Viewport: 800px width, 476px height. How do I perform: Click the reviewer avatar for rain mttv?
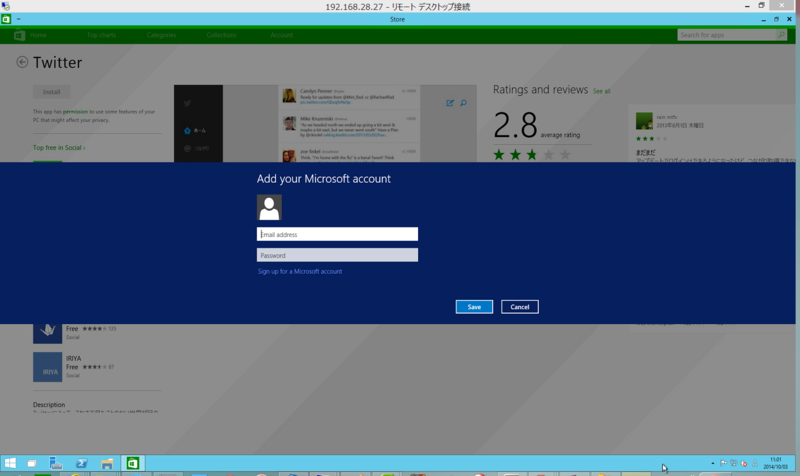point(644,121)
